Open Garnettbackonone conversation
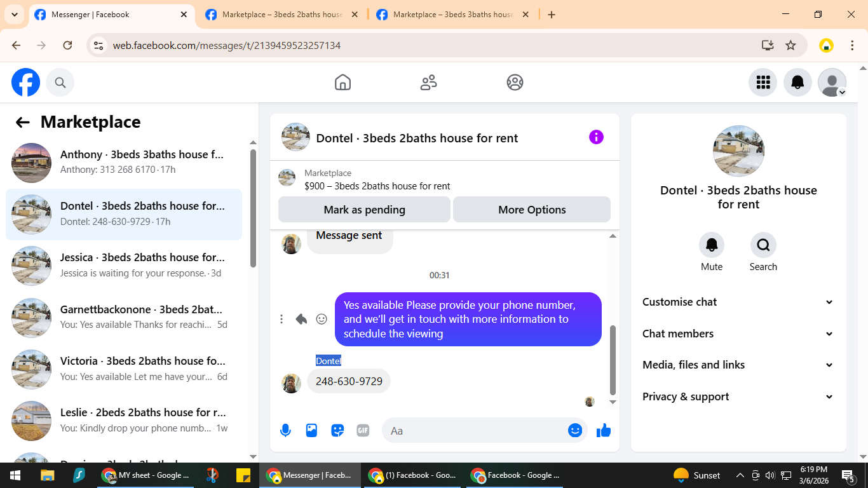Viewport: 868px width, 488px height. click(124, 317)
